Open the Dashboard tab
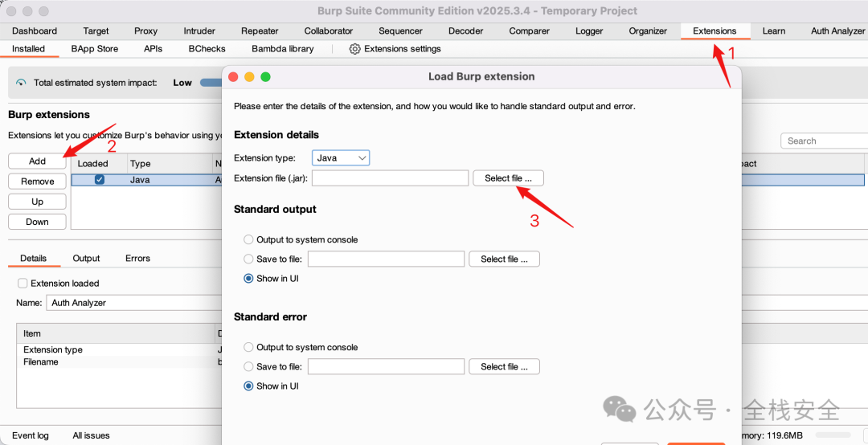This screenshot has width=868, height=445. 35,31
